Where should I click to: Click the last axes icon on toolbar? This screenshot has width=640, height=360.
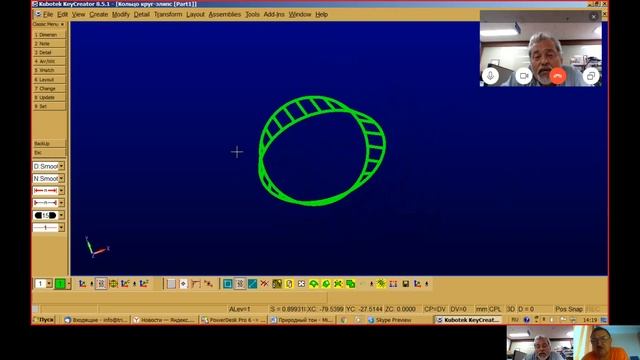pyautogui.click(x=418, y=284)
